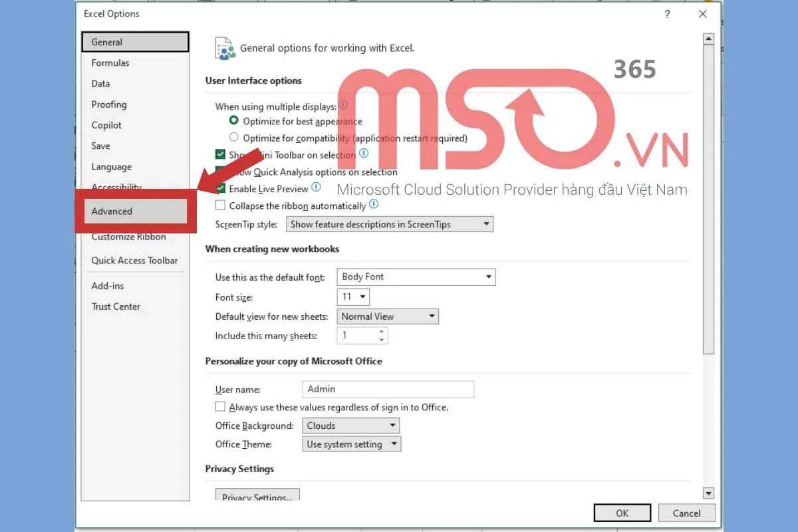This screenshot has height=532, width=798.
Task: Open the Advanced options category
Action: coord(112,211)
